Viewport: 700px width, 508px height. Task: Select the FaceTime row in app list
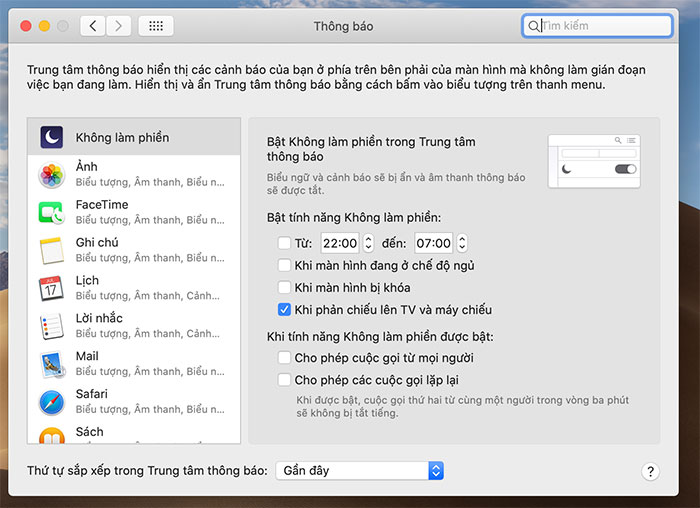(134, 212)
